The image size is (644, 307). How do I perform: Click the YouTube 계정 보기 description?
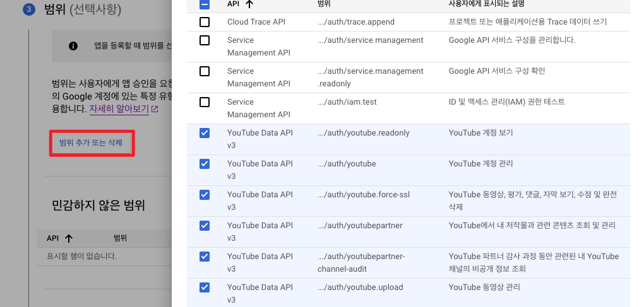(481, 133)
